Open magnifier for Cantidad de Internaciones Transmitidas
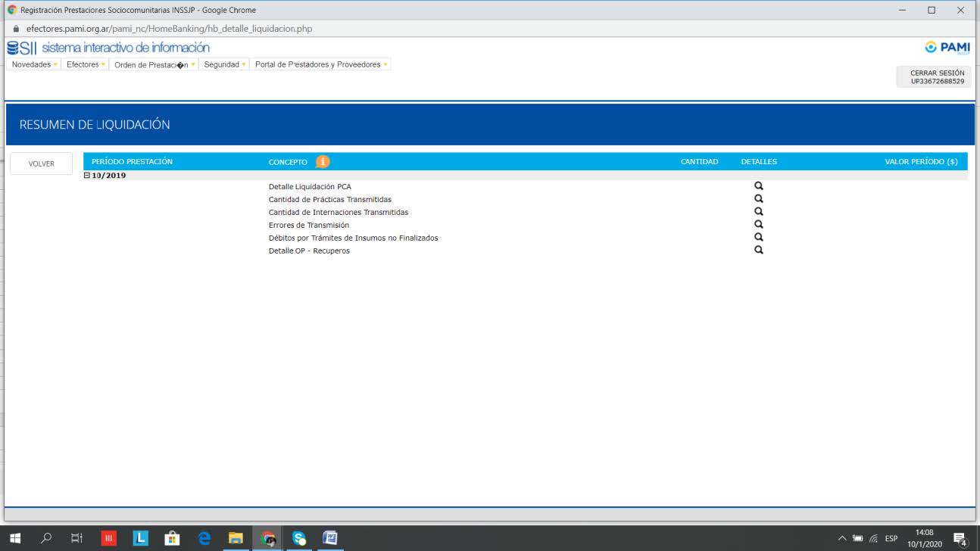Viewport: 980px width, 551px height. click(x=759, y=212)
